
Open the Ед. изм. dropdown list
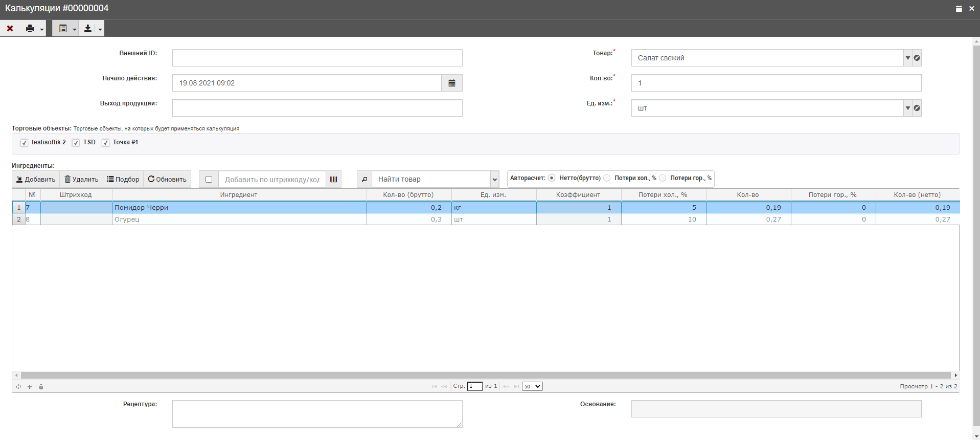pos(908,108)
